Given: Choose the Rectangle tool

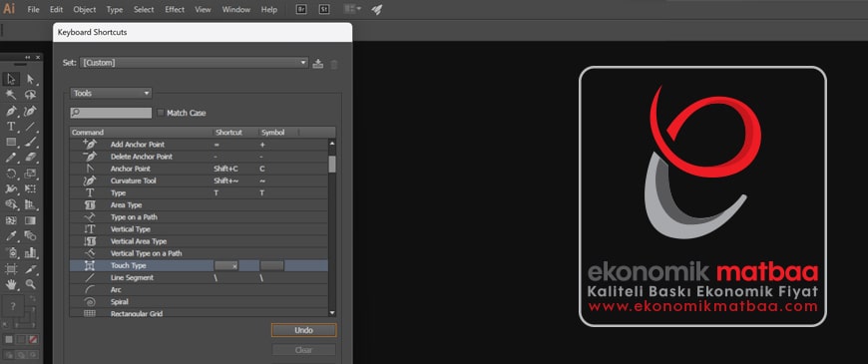Looking at the screenshot, I should pos(11,143).
